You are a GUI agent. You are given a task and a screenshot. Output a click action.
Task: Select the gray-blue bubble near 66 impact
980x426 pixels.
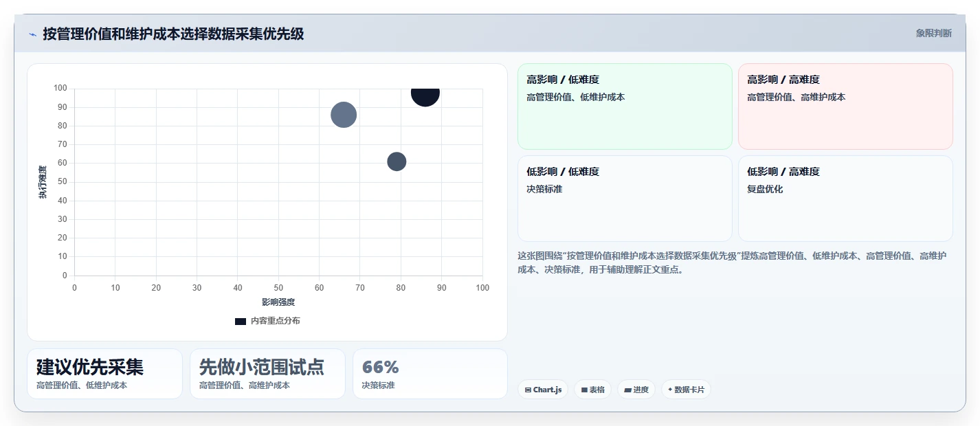pyautogui.click(x=344, y=115)
